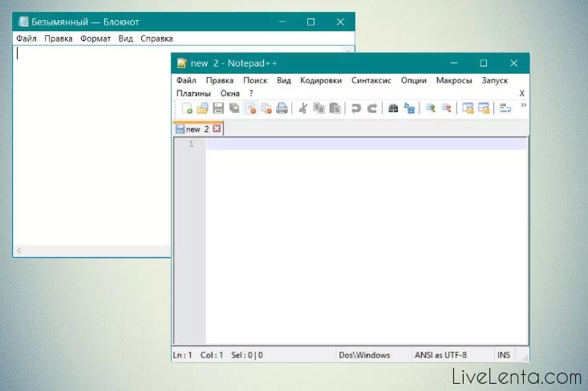Click the INS status bar indicator
The width and height of the screenshot is (588, 391).
[x=504, y=355]
